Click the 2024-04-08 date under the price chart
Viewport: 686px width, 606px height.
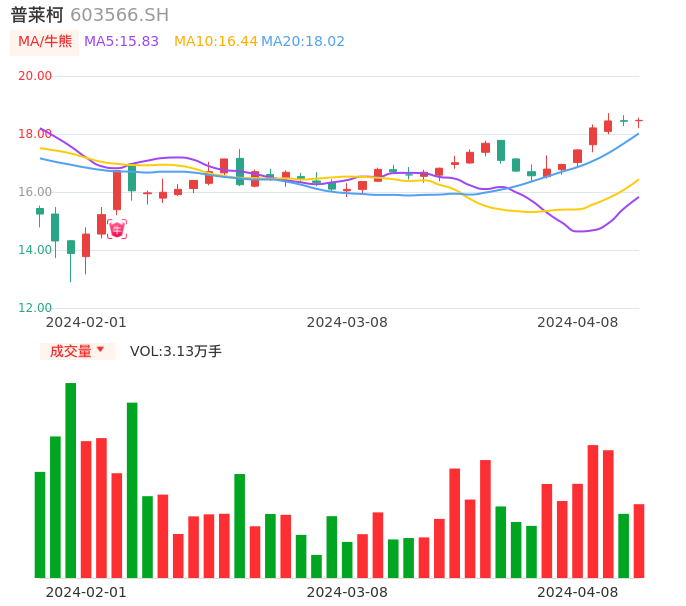[x=578, y=322]
